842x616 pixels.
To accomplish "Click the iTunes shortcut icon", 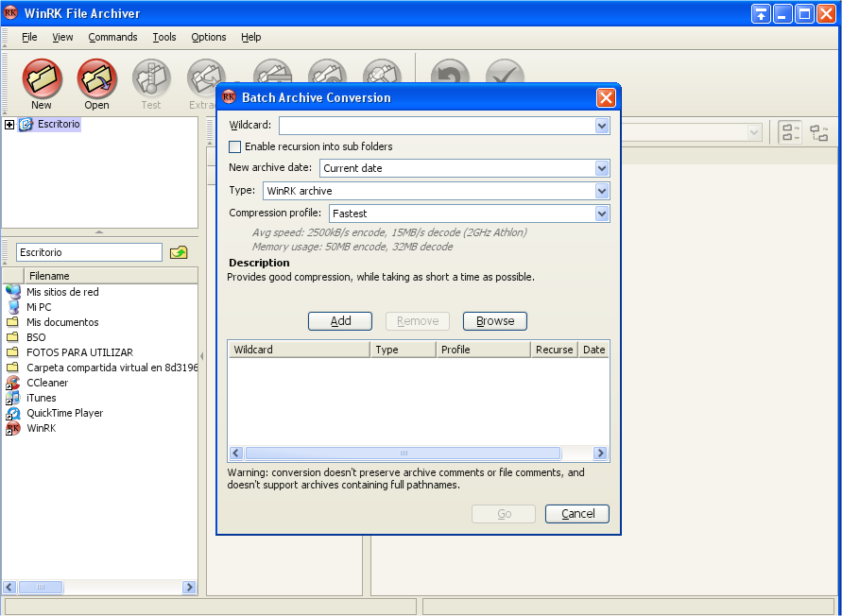I will 13,398.
